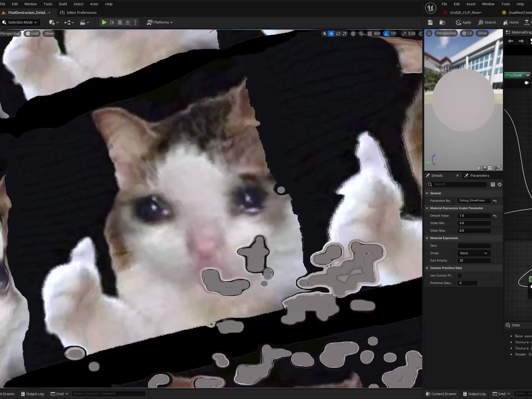532x399 pixels.
Task: Toggle rotation angle snapping
Action: point(387,33)
